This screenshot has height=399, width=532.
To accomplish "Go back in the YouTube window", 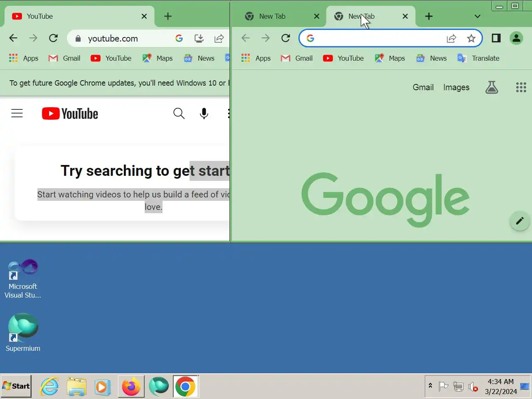I will (13, 38).
